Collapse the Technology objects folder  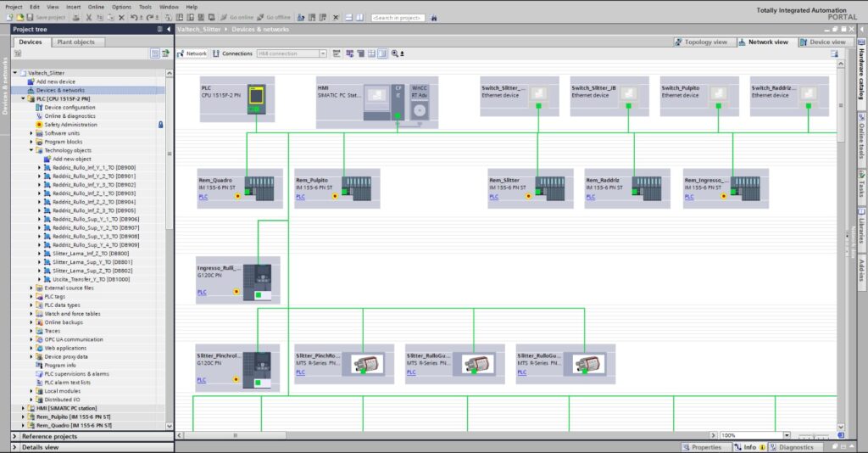(x=31, y=150)
